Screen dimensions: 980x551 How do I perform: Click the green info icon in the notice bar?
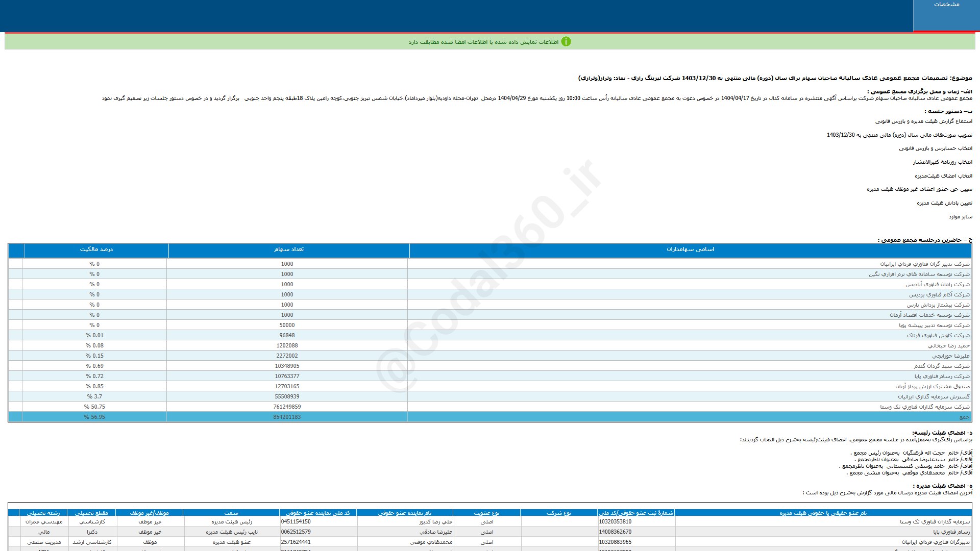click(x=566, y=42)
